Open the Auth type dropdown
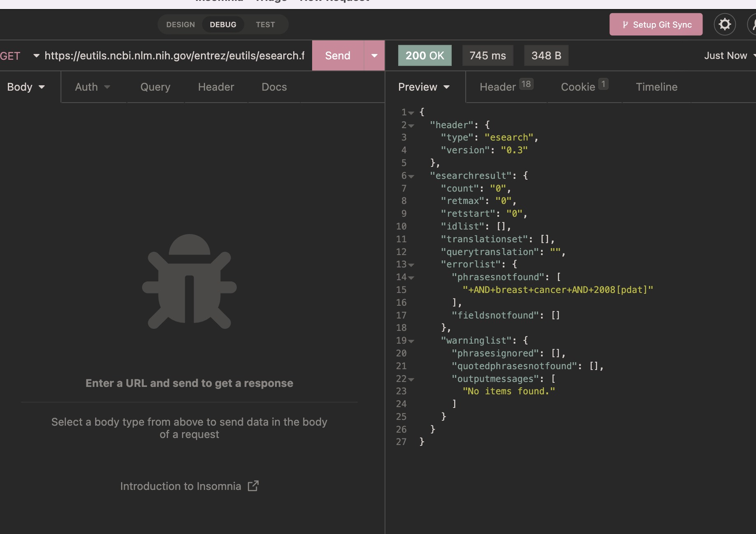Image resolution: width=756 pixels, height=534 pixels. point(93,87)
